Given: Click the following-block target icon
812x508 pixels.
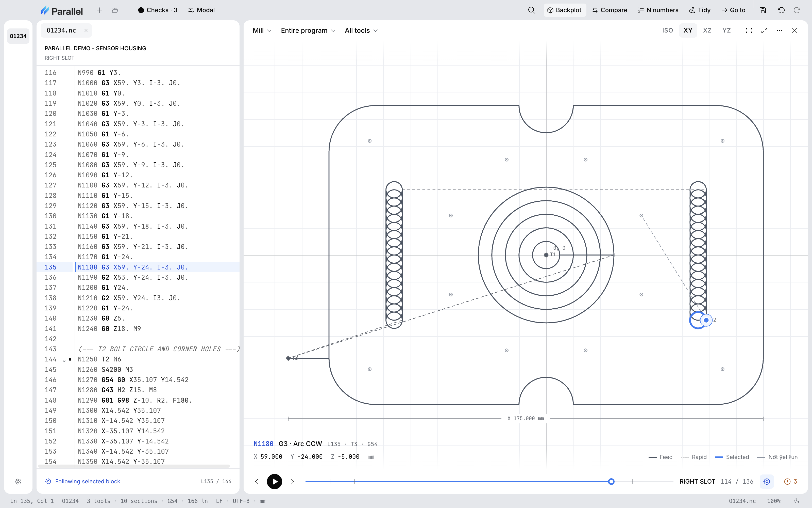Looking at the screenshot, I should tap(48, 482).
